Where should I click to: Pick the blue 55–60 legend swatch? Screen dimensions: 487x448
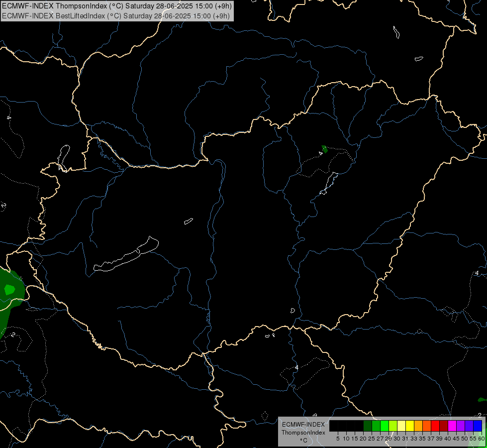(478, 426)
